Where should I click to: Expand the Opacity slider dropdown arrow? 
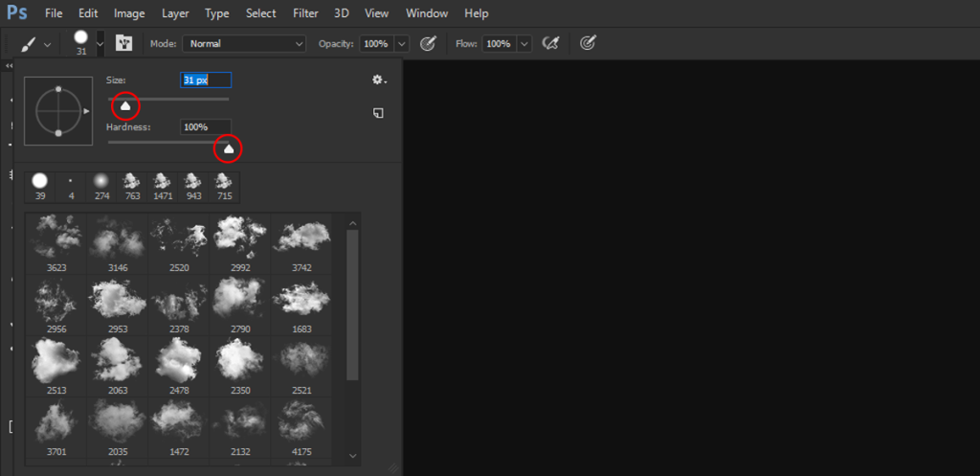pos(401,44)
